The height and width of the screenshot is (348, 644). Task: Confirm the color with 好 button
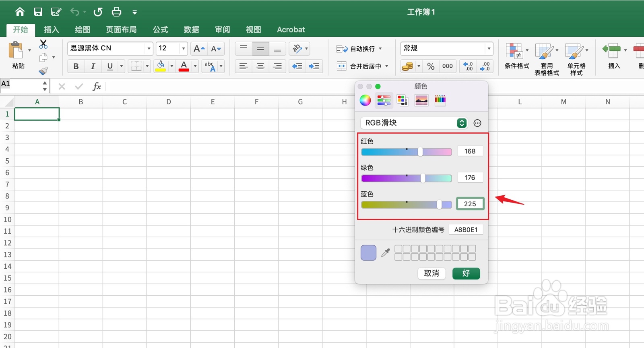[x=466, y=273]
